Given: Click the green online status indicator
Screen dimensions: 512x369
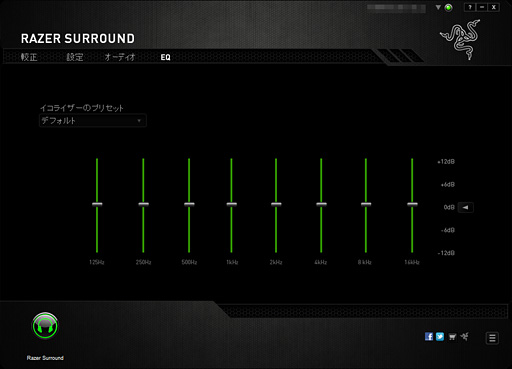Looking at the screenshot, I should (x=449, y=8).
